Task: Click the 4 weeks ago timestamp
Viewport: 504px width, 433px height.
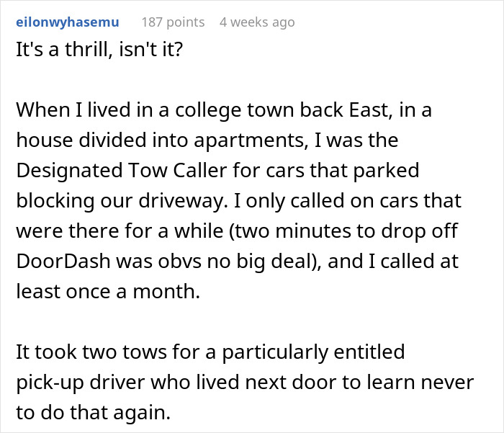Action: tap(257, 22)
